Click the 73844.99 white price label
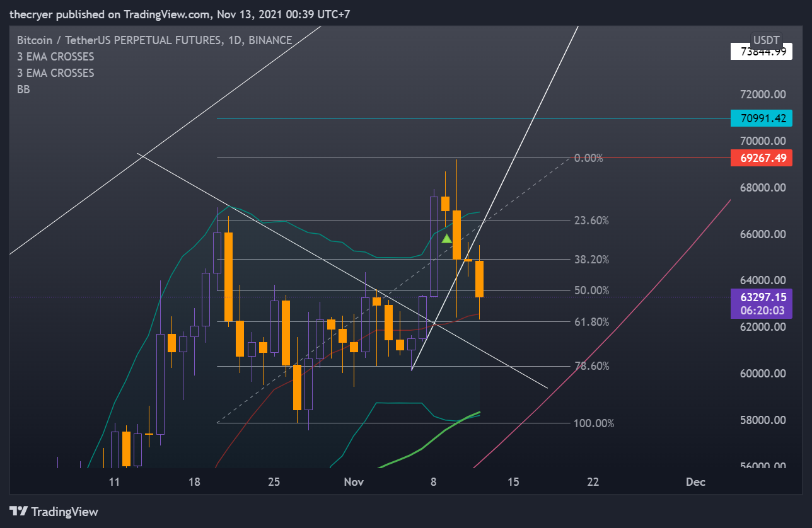The height and width of the screenshot is (528, 812). coord(761,52)
